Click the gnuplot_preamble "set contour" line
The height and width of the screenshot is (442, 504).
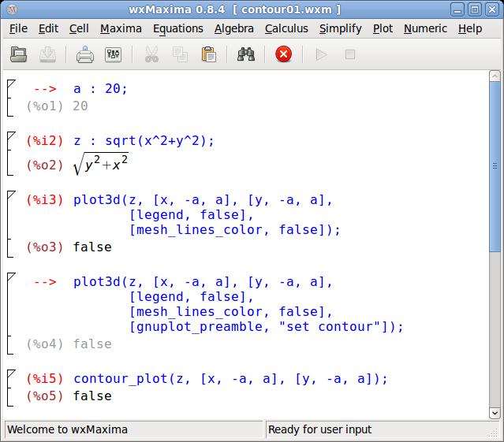pos(266,327)
